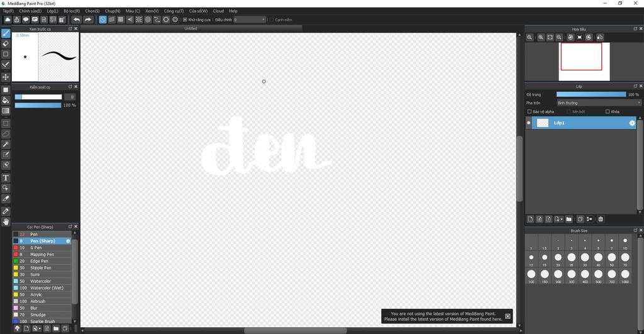The height and width of the screenshot is (334, 644).
Task: Select the Edge Pen brush
Action: coord(42,261)
